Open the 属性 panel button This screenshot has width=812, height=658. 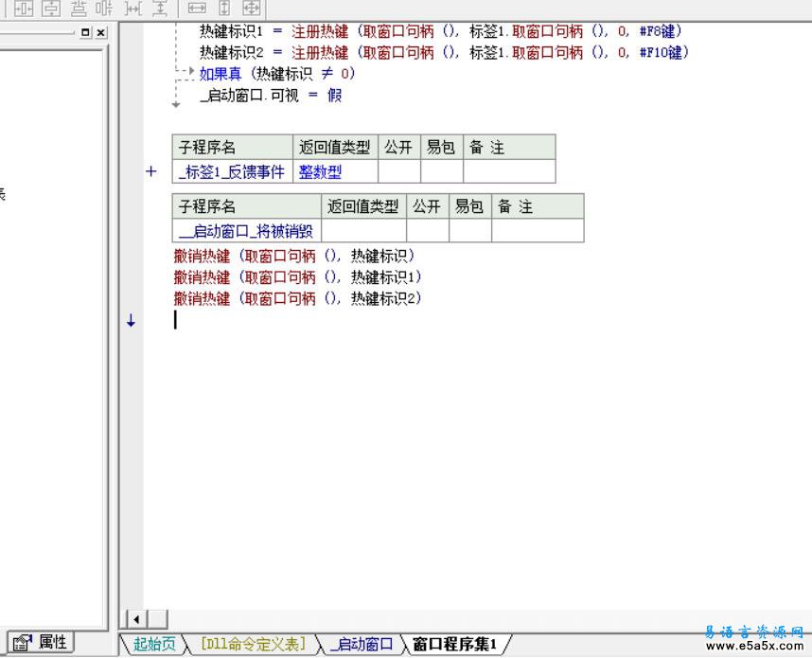tap(41, 642)
